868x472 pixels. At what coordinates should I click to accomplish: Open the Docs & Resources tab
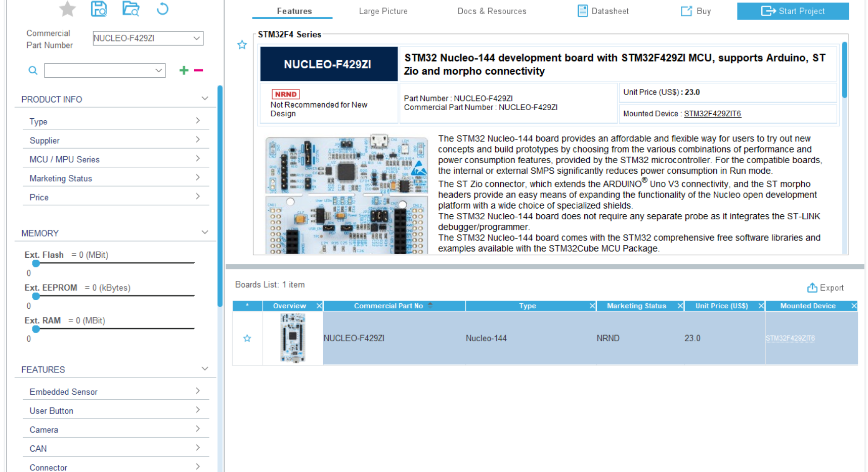[x=492, y=11]
